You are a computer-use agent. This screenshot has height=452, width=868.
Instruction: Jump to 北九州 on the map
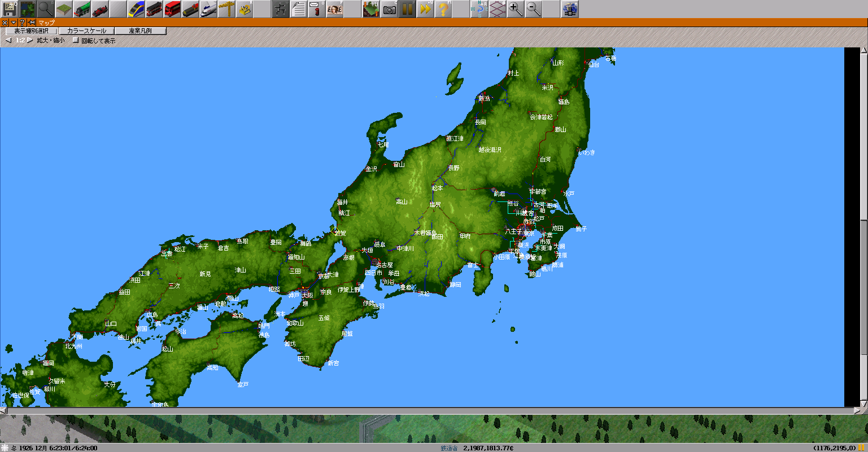tap(74, 346)
